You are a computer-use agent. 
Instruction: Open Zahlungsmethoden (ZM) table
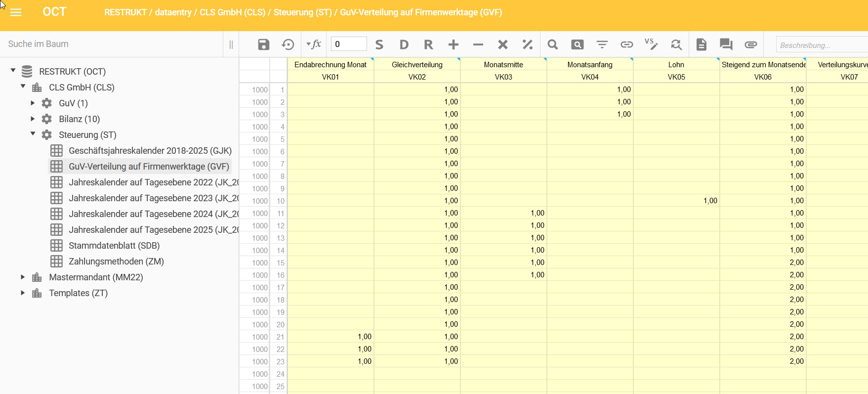(x=116, y=262)
